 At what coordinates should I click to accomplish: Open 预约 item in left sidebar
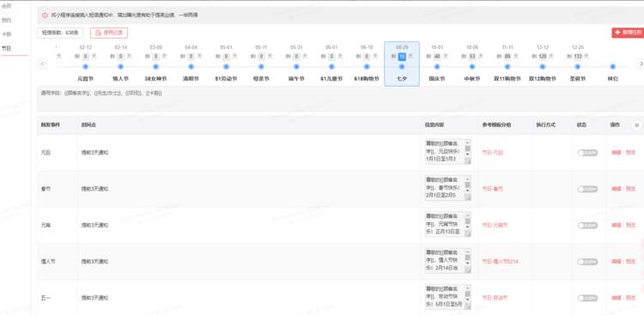coord(6,20)
